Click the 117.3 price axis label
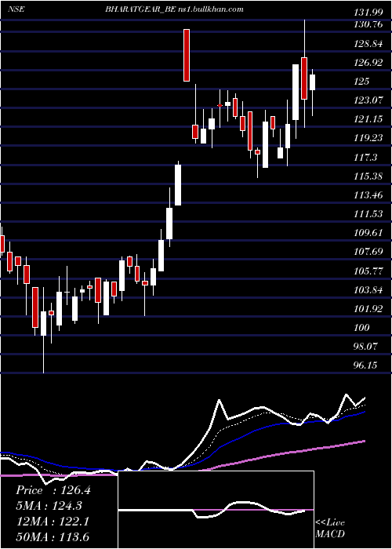Screen dimensions: 392x549 [365, 158]
